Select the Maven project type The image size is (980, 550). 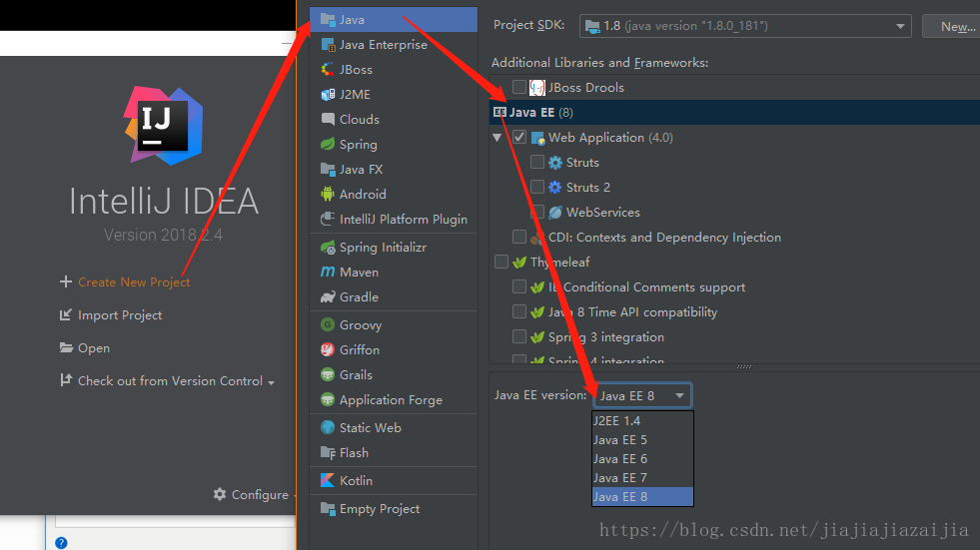tap(394, 273)
